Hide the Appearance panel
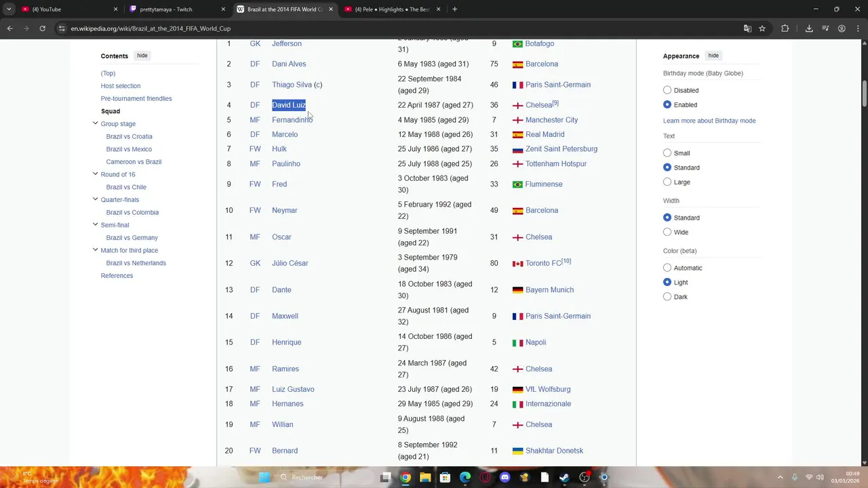 (x=713, y=56)
